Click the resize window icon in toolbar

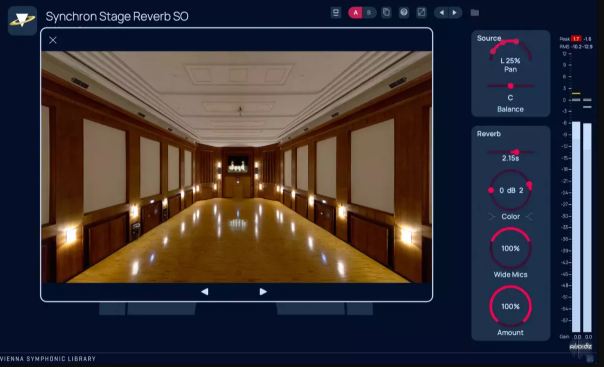[x=421, y=13]
